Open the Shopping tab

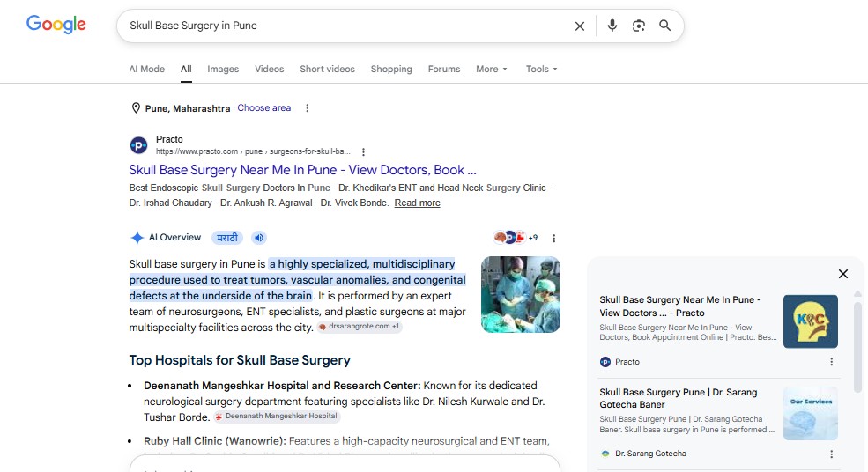tap(391, 70)
